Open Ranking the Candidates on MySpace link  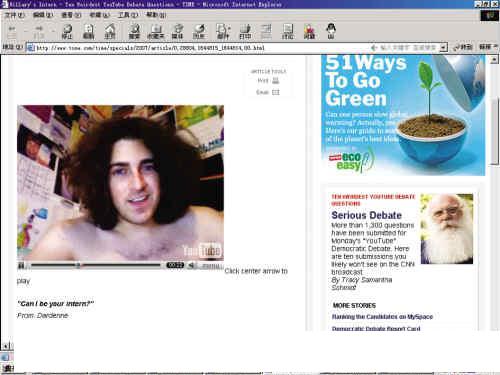382,317
